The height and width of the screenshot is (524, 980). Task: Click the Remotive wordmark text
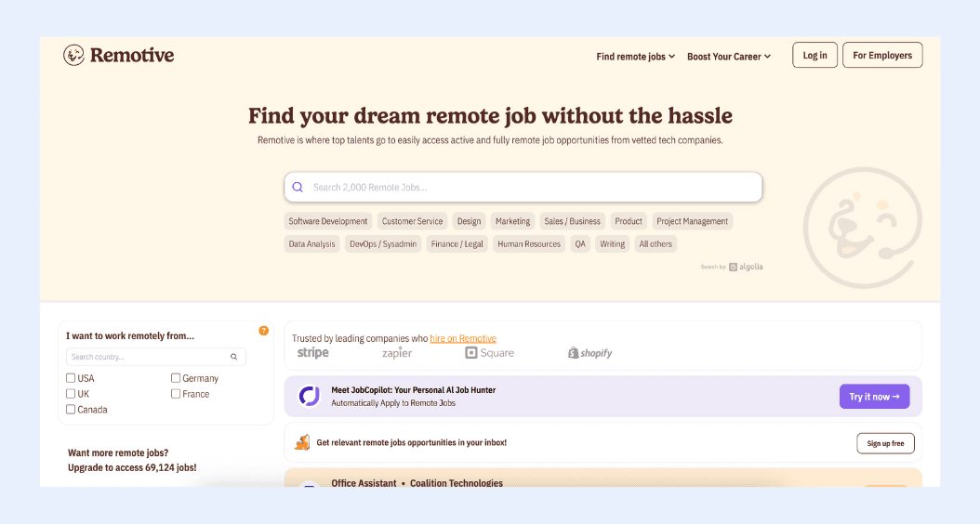pos(132,55)
